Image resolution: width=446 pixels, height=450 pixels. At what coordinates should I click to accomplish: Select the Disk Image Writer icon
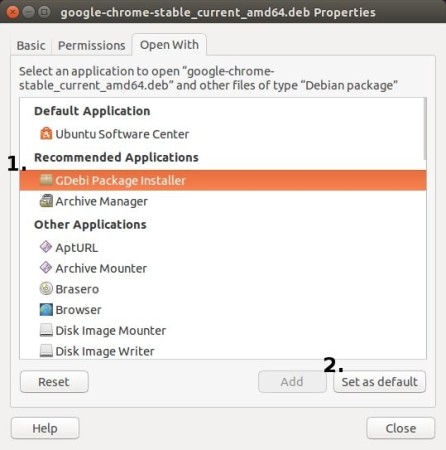tap(46, 351)
